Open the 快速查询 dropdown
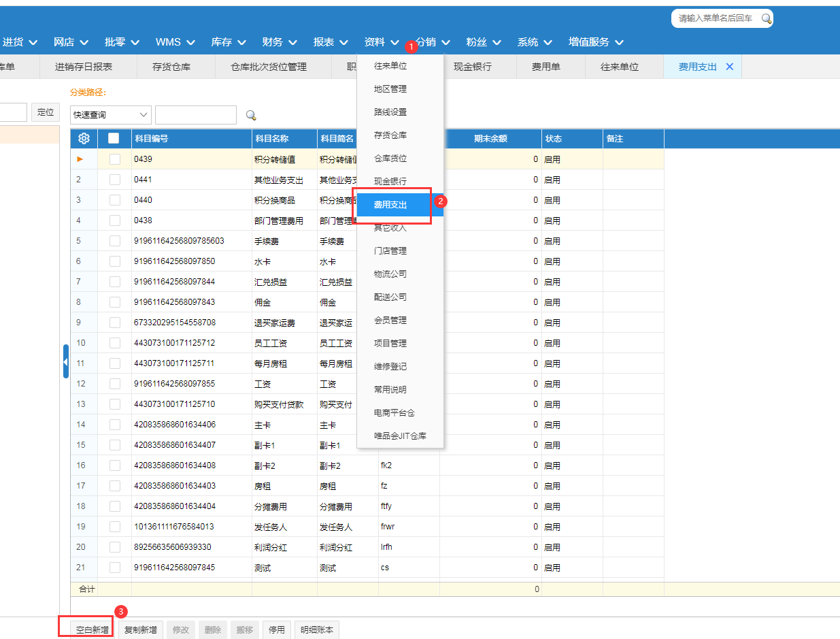Image resolution: width=840 pixels, height=639 pixels. tap(110, 115)
